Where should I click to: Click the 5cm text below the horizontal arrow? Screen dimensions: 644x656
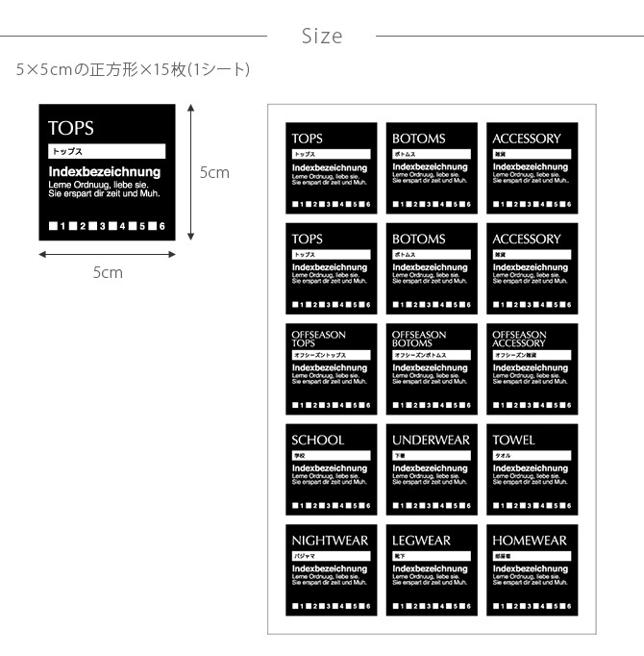tap(108, 272)
